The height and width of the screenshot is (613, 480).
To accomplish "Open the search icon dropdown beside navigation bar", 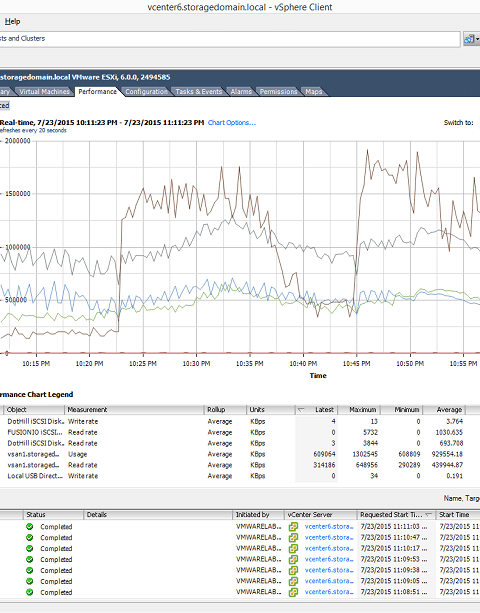I will (x=471, y=39).
